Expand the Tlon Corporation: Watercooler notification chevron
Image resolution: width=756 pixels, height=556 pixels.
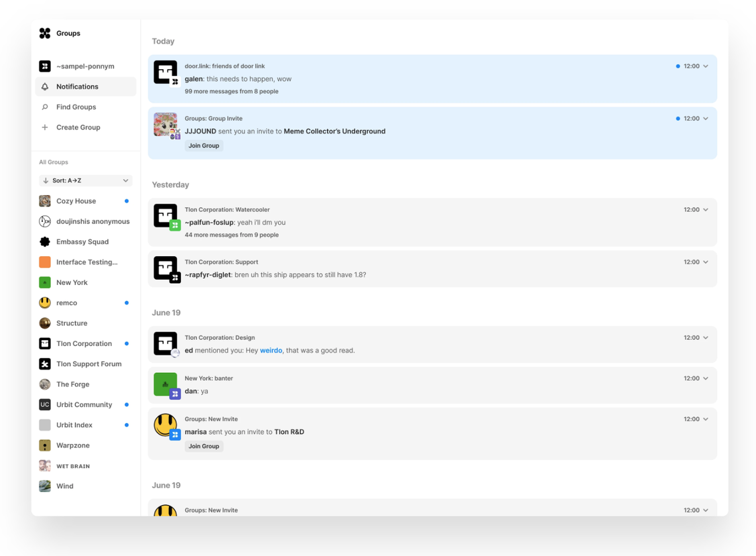coord(706,210)
